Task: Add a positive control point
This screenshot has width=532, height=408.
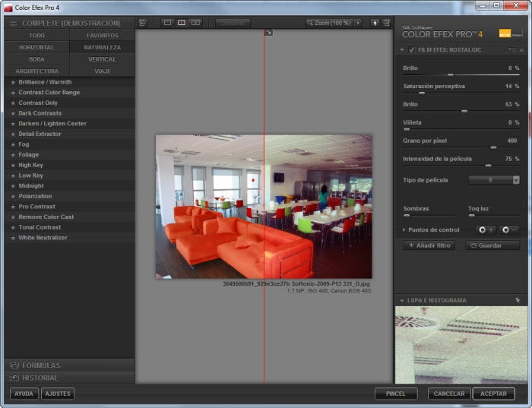Action: pyautogui.click(x=486, y=230)
